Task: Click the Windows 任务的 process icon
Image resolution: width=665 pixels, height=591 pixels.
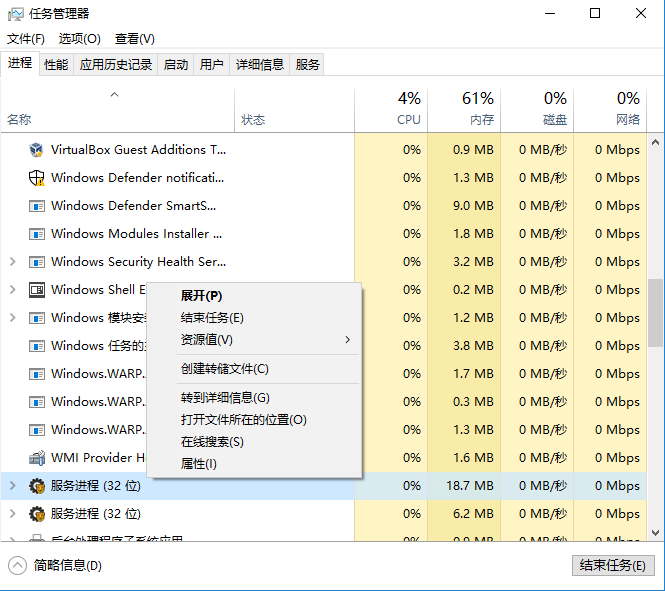Action: 36,346
